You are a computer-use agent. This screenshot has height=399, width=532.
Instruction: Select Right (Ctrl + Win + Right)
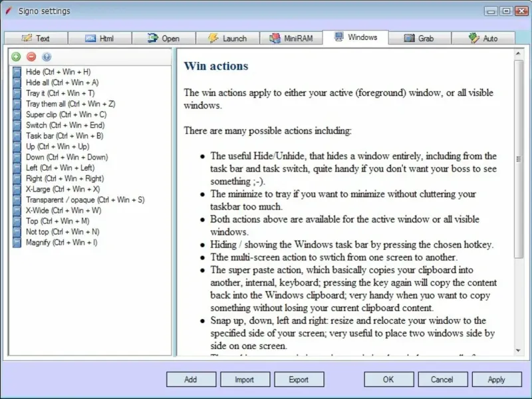click(x=65, y=178)
